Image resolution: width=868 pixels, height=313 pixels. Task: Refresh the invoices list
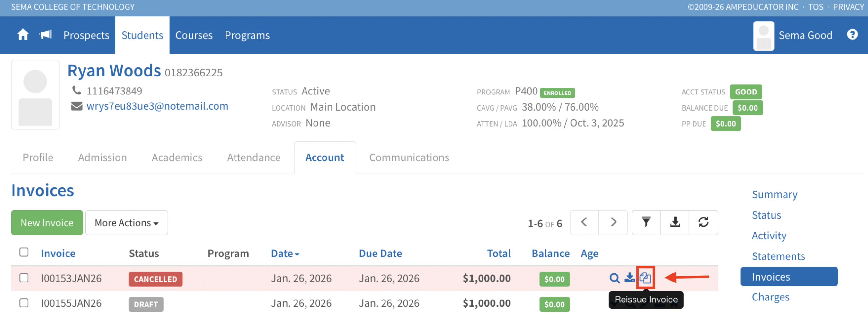(x=703, y=222)
